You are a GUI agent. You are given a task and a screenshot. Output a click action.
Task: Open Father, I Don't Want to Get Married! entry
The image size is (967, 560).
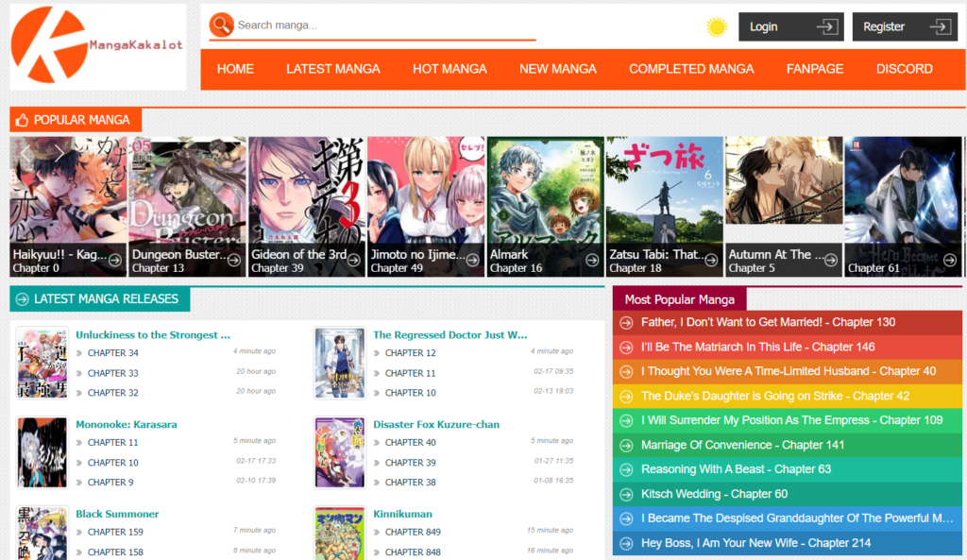tap(768, 322)
